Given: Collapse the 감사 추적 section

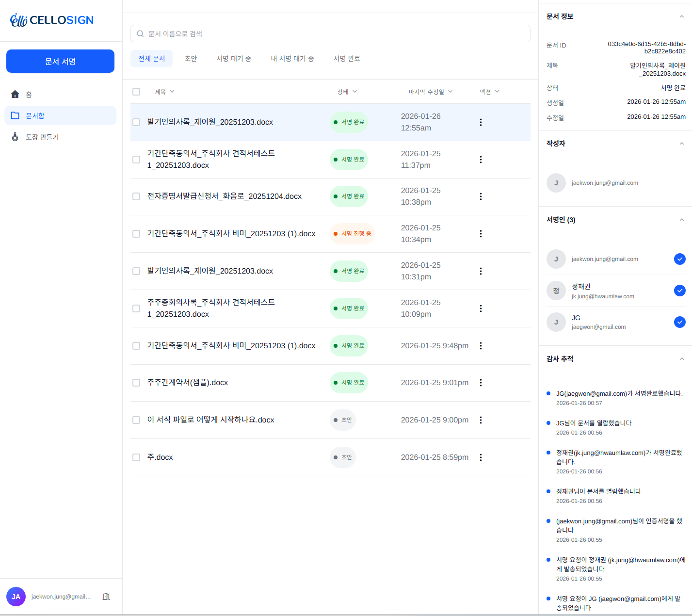Looking at the screenshot, I should [x=681, y=359].
